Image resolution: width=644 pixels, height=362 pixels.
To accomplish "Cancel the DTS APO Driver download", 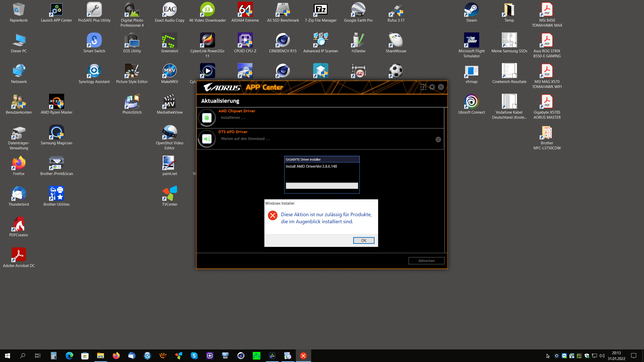I will (x=438, y=140).
